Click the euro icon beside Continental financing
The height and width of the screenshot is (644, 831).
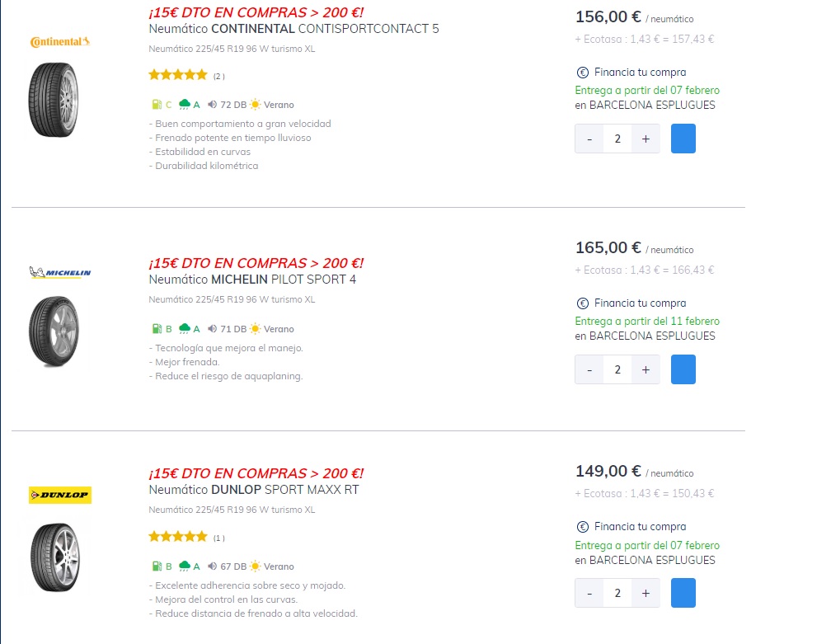[582, 73]
